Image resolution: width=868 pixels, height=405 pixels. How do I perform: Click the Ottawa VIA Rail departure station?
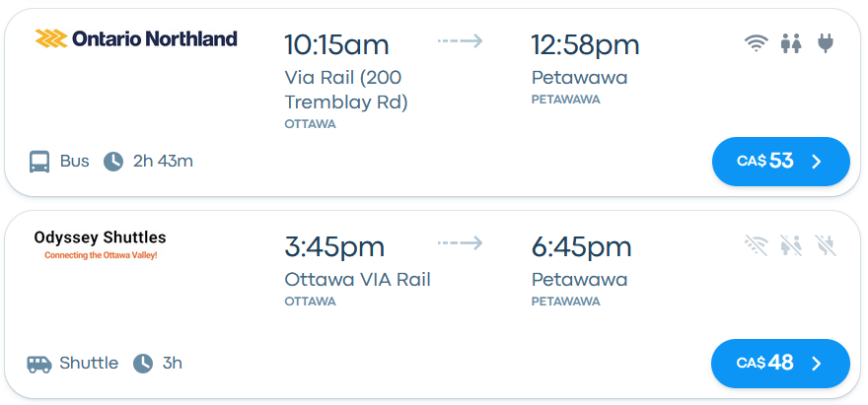point(357,280)
